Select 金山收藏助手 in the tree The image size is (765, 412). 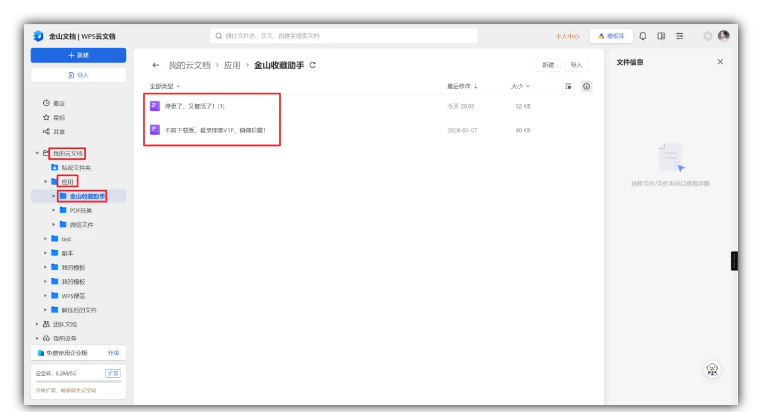pyautogui.click(x=87, y=196)
